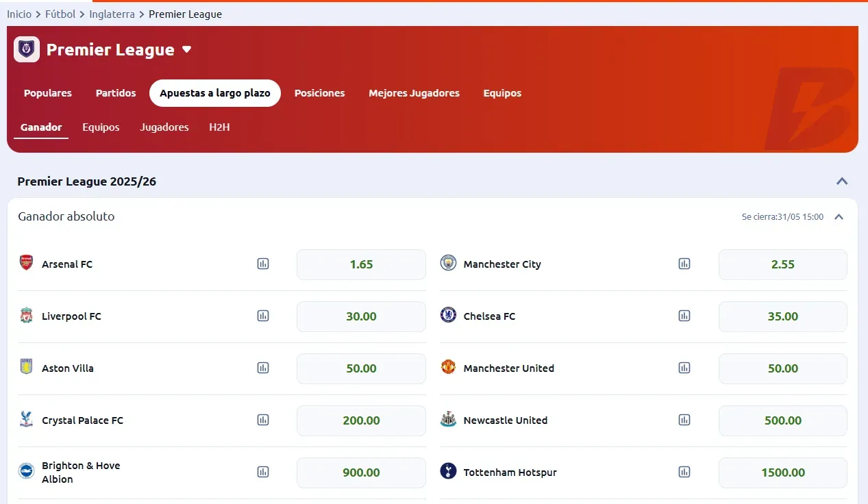This screenshot has width=868, height=504.
Task: Open the Mejores Jugadores tab
Action: pyautogui.click(x=414, y=93)
